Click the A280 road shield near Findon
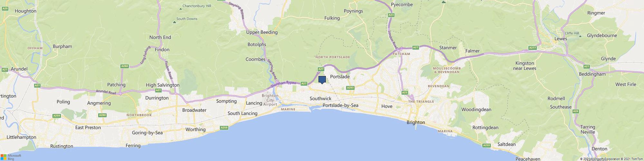This screenshot has width=644, height=161. pyautogui.click(x=125, y=66)
